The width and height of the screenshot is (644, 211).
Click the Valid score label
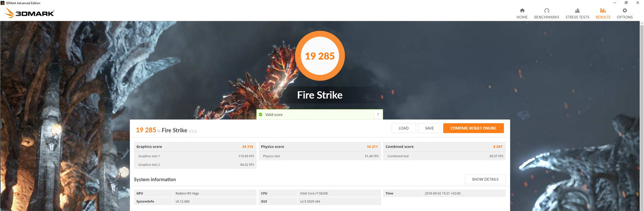[274, 115]
